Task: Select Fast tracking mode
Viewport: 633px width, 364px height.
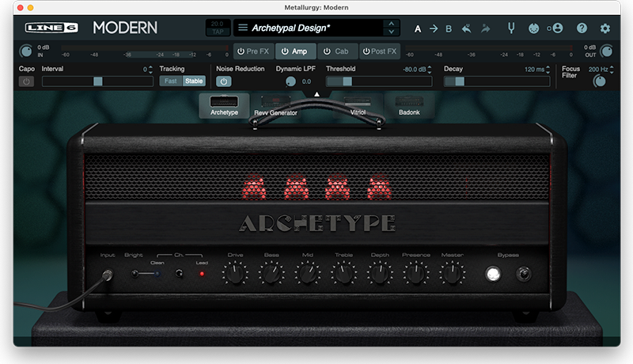Action: (171, 81)
